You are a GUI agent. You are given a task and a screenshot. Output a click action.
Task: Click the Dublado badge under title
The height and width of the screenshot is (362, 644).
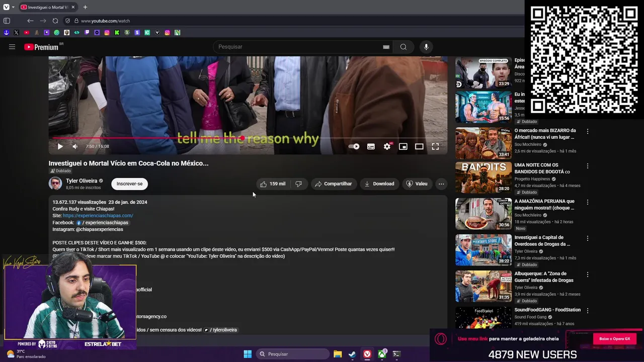click(x=60, y=171)
